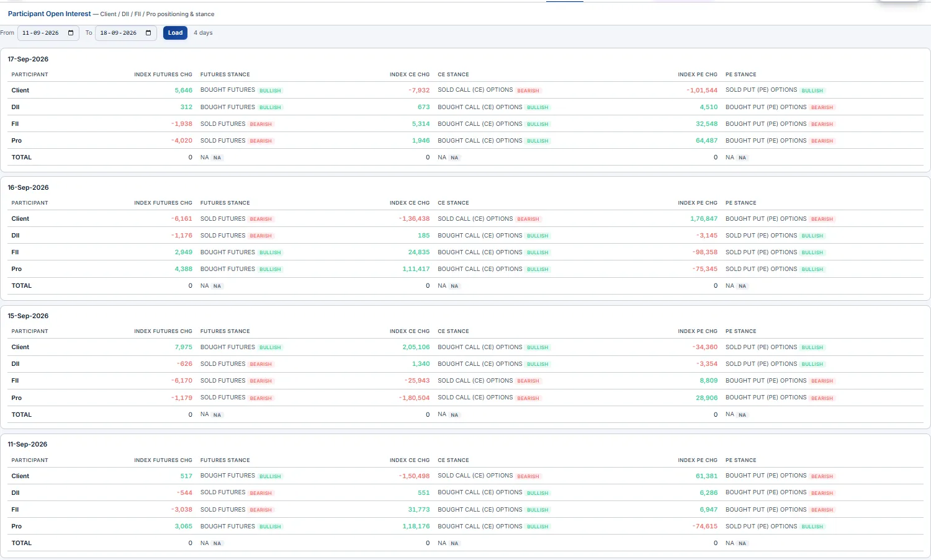Click INDEX FUTURES CHG header in 17-Sep table
Screen dimensions: 931x560
163,74
